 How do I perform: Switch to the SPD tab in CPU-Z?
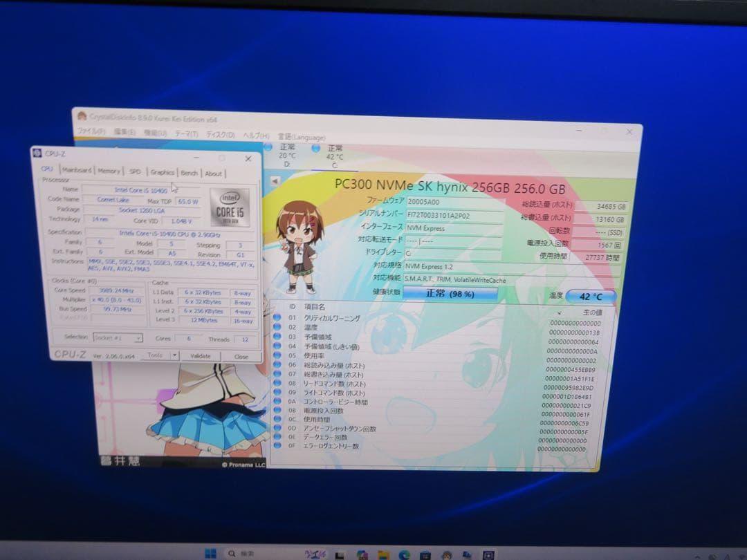pos(136,172)
